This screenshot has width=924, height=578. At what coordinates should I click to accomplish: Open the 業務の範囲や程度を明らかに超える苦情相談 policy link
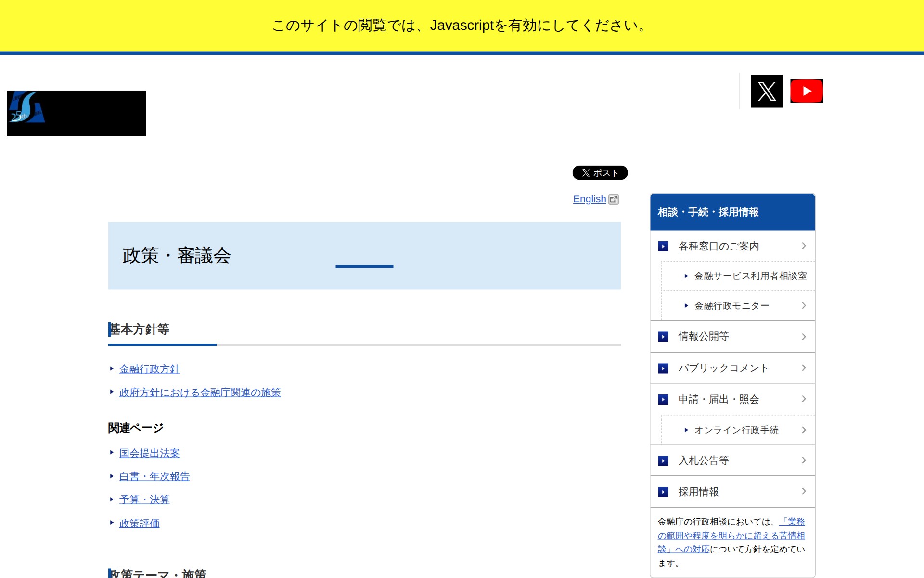[x=731, y=535]
